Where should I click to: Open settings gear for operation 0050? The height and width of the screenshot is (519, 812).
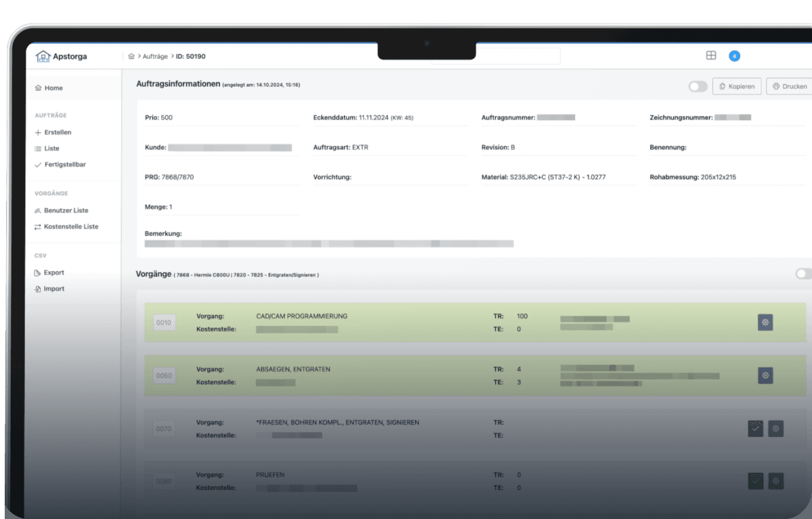point(765,375)
